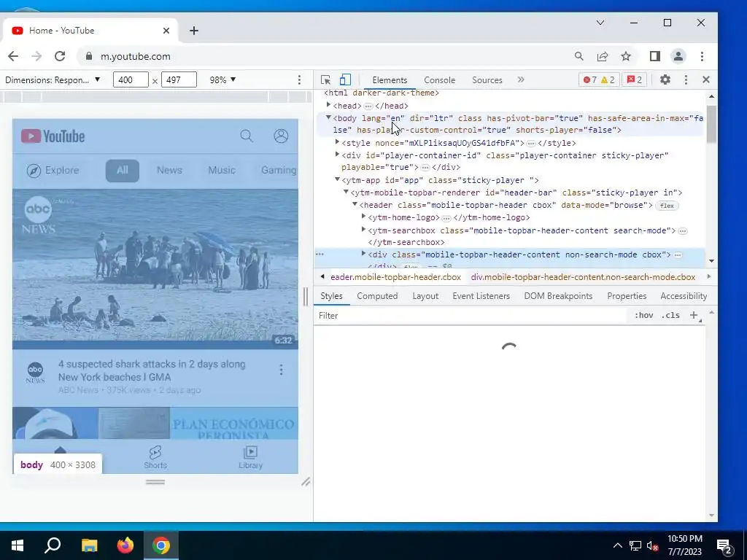747x560 pixels.
Task: Open device toolbar more options menu
Action: pyautogui.click(x=299, y=80)
